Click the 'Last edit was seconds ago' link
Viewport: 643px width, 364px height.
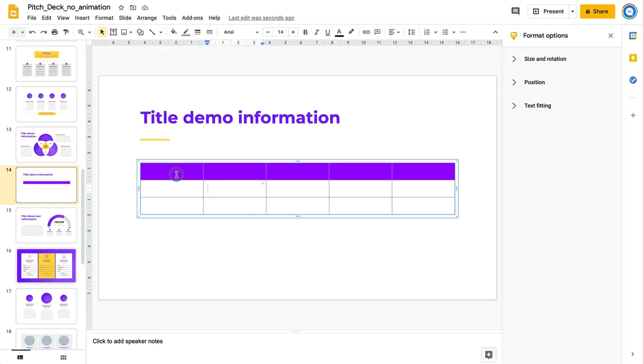click(261, 18)
